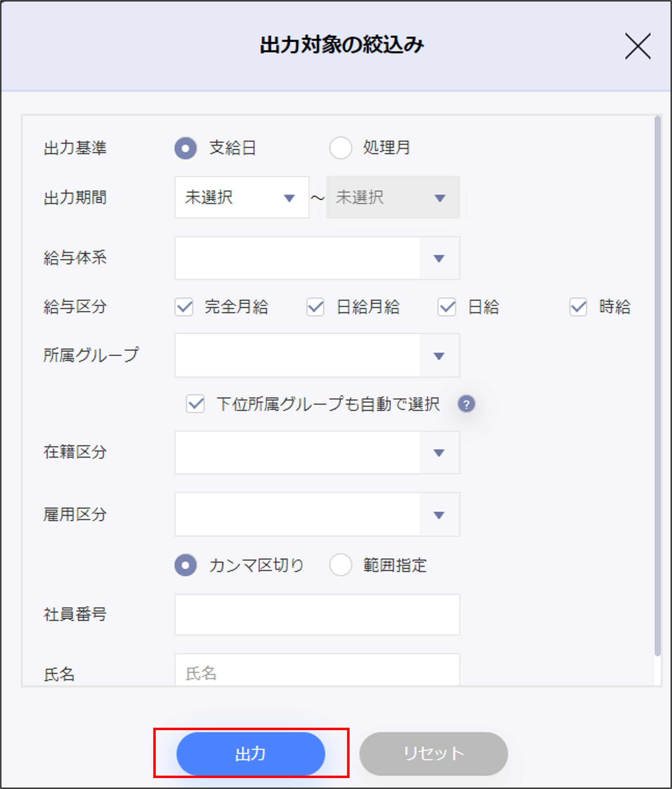This screenshot has height=789, width=672.
Task: Open the 出力期間 end dropdown
Action: click(x=393, y=197)
